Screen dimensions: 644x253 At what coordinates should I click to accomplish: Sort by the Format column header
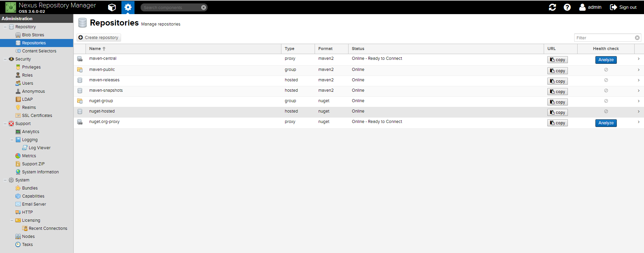pos(331,49)
